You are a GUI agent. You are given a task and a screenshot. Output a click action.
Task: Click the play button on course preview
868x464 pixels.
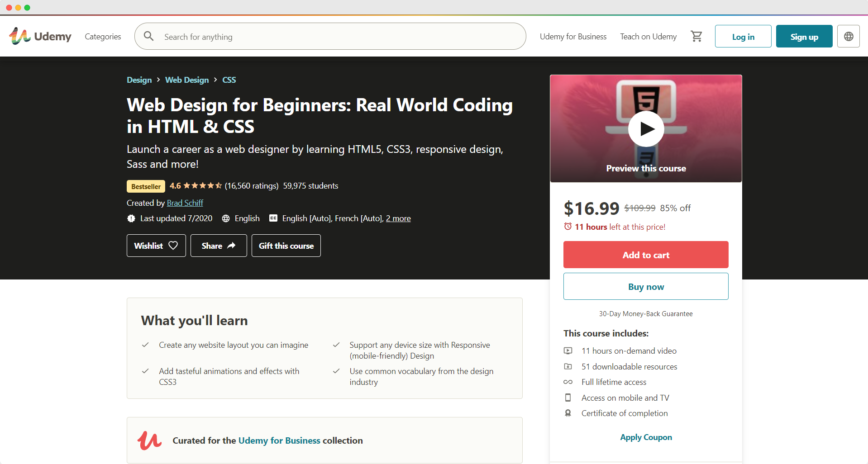(646, 128)
